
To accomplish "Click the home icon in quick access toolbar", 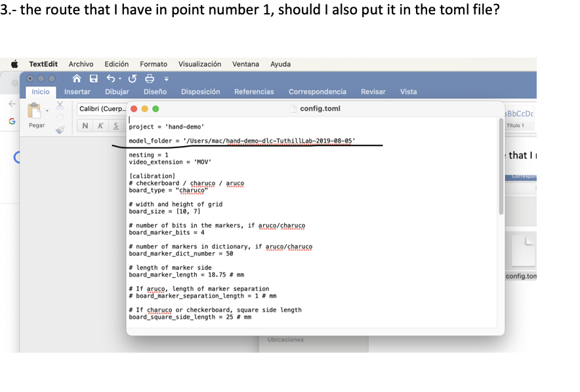I will [75, 78].
